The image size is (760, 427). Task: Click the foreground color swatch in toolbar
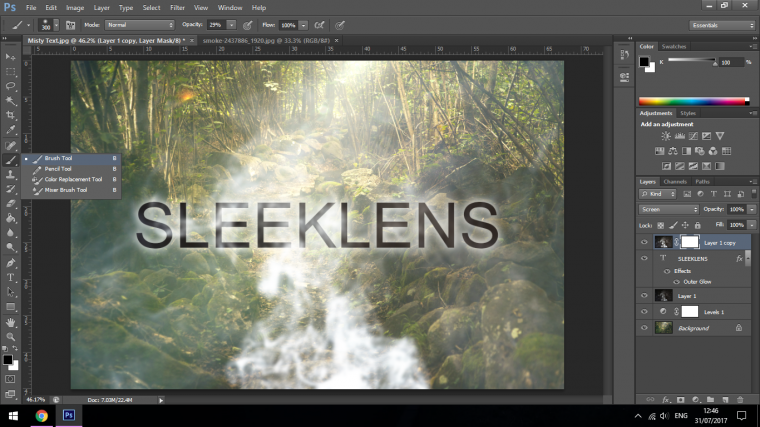click(7, 360)
